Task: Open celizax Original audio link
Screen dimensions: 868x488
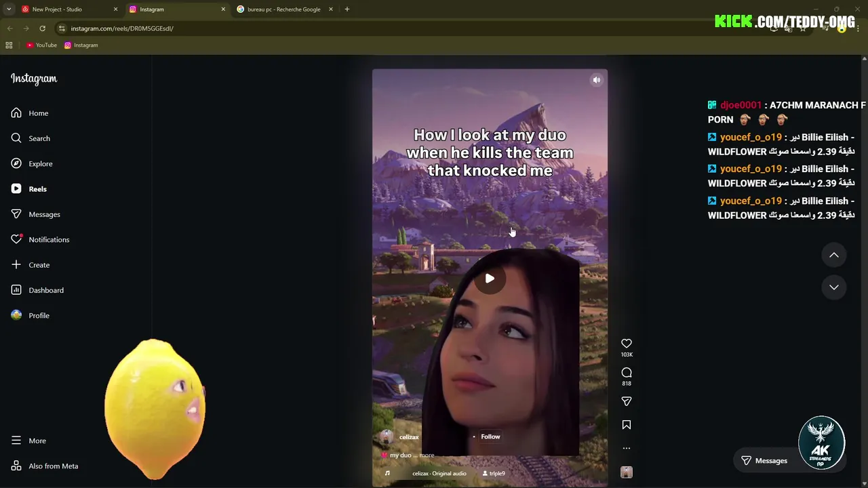Action: pos(439,474)
